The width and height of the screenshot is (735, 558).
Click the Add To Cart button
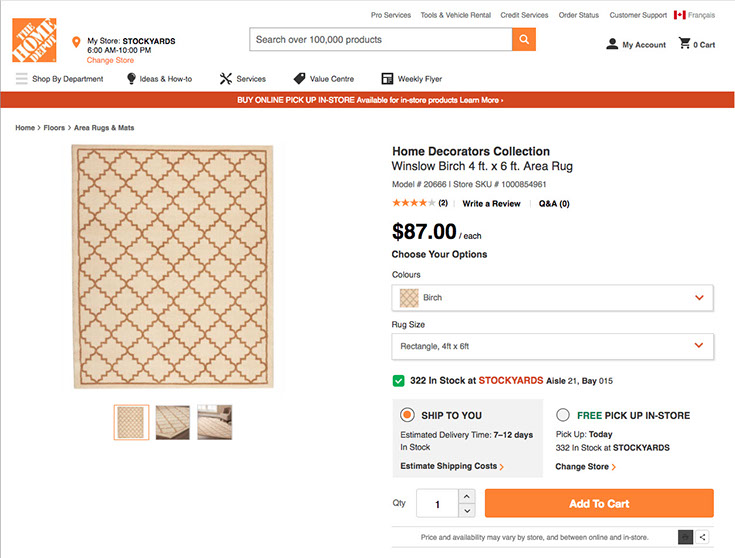coord(599,503)
